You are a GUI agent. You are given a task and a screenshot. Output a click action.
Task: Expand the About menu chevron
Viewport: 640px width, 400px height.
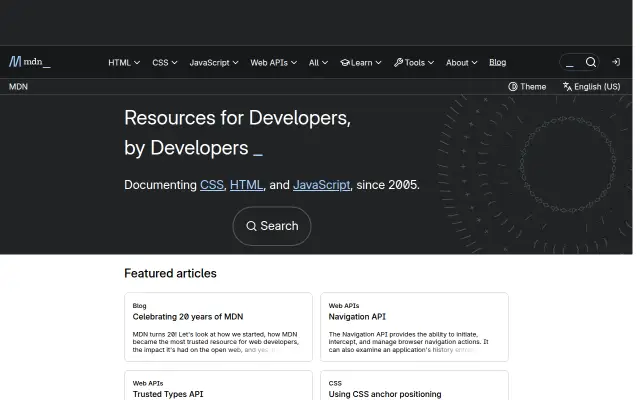pos(474,62)
